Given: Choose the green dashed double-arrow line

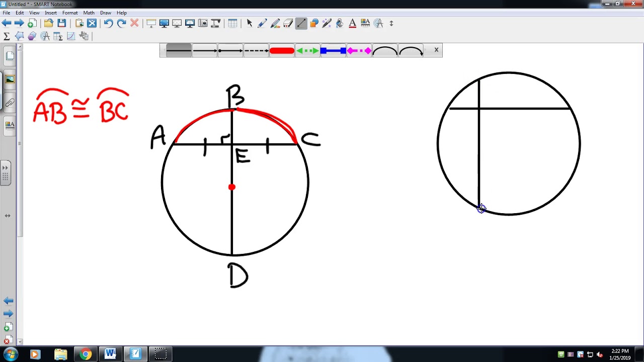Looking at the screenshot, I should point(307,50).
